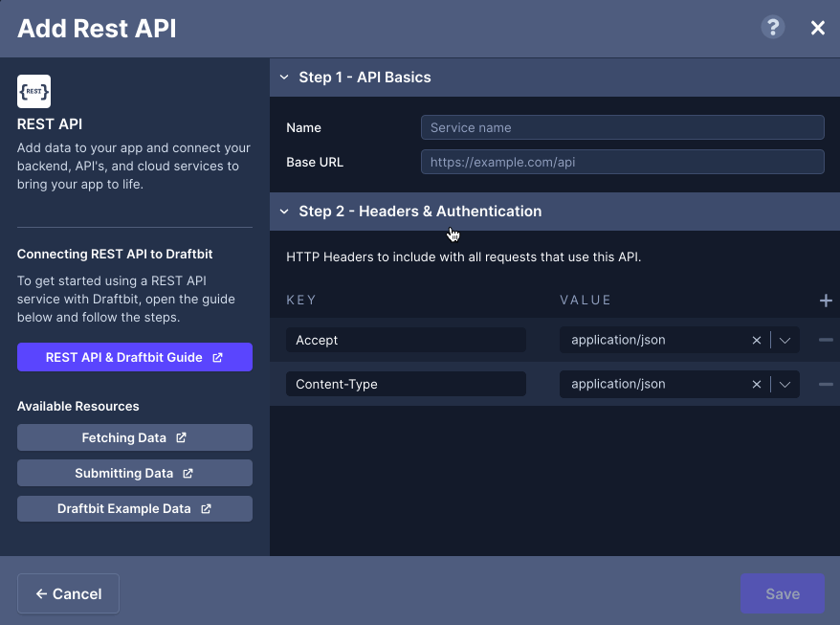840x625 pixels.
Task: Click the external link icon on Fetching Data
Action: pyautogui.click(x=181, y=437)
